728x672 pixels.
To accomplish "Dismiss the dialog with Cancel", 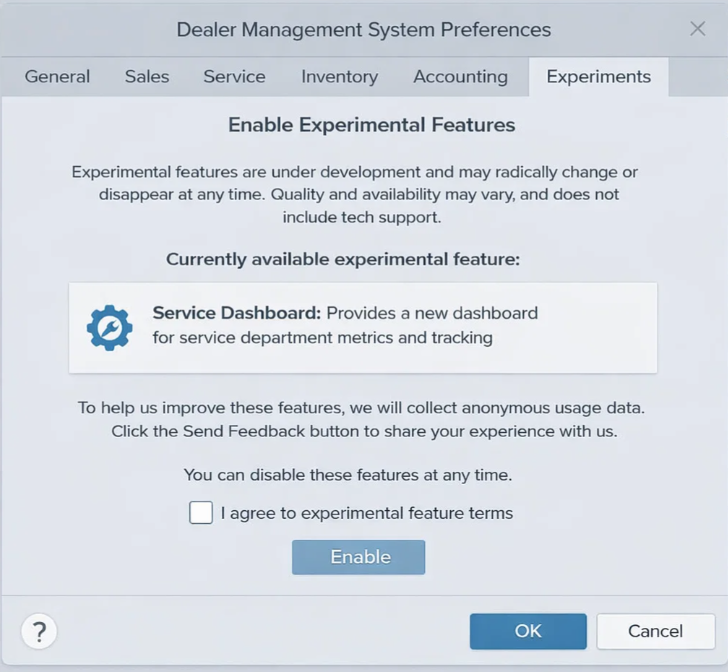I will click(x=656, y=632).
